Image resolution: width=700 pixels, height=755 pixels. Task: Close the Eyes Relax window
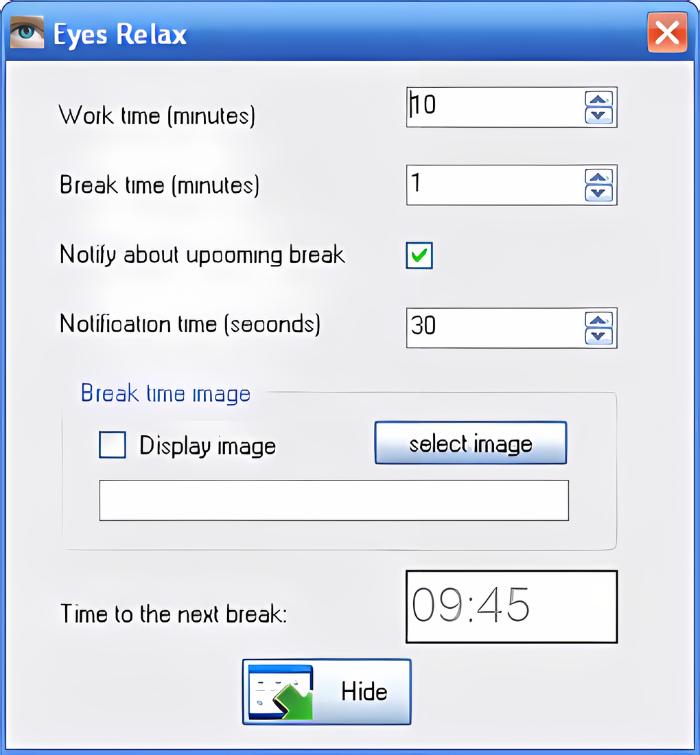click(x=666, y=33)
